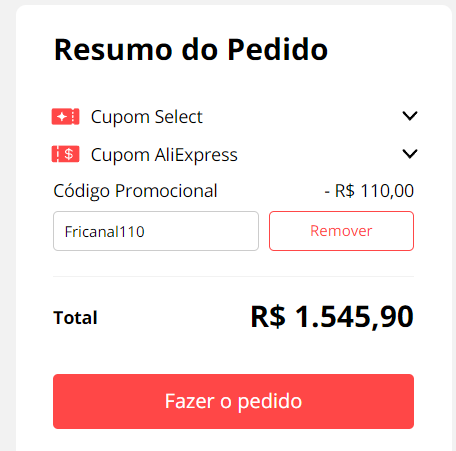Click the - R$ 110,00 discount amount
The width and height of the screenshot is (456, 451).
[x=369, y=191]
